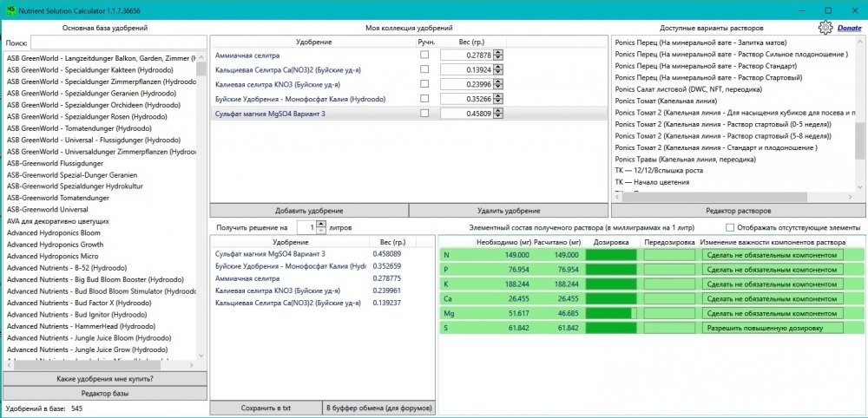
Task: Click 'Какие удобрения мне купить?' button
Action: [105, 379]
